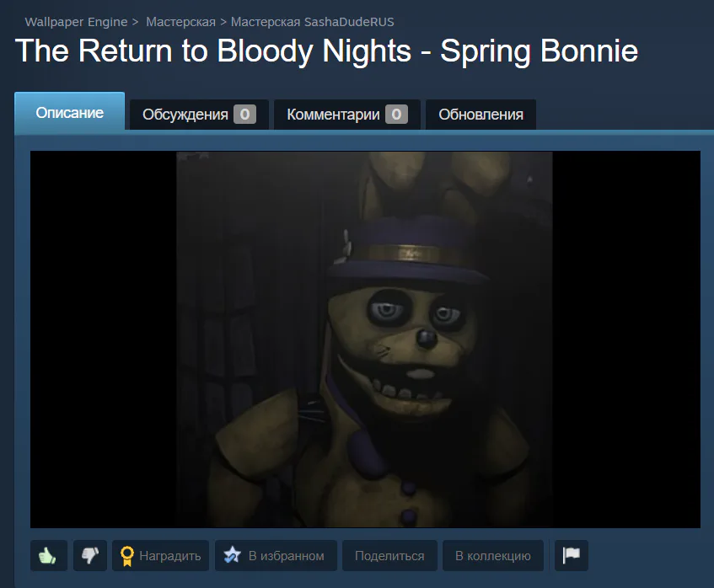The image size is (714, 588).
Task: Click the Обсуждения zero count badge
Action: tap(245, 115)
